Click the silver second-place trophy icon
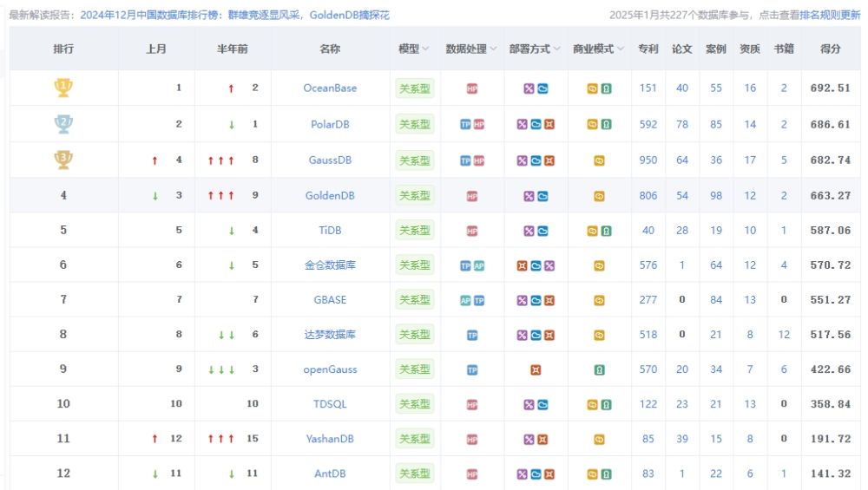 pos(63,123)
